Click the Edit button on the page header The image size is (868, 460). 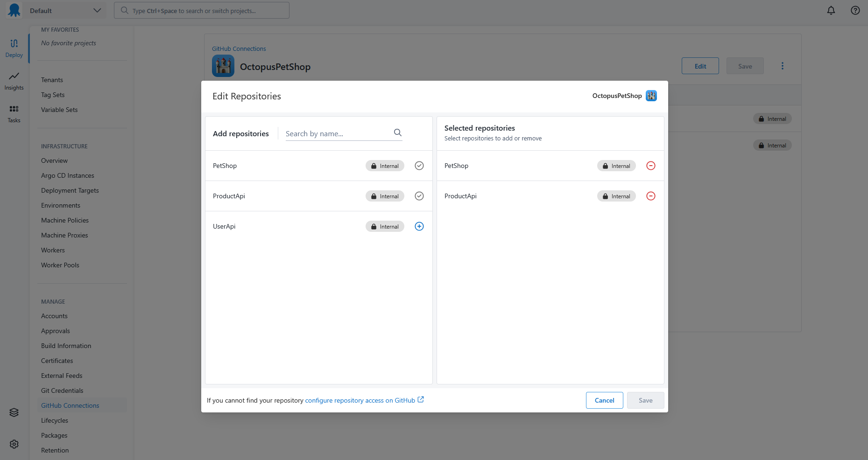pyautogui.click(x=700, y=66)
